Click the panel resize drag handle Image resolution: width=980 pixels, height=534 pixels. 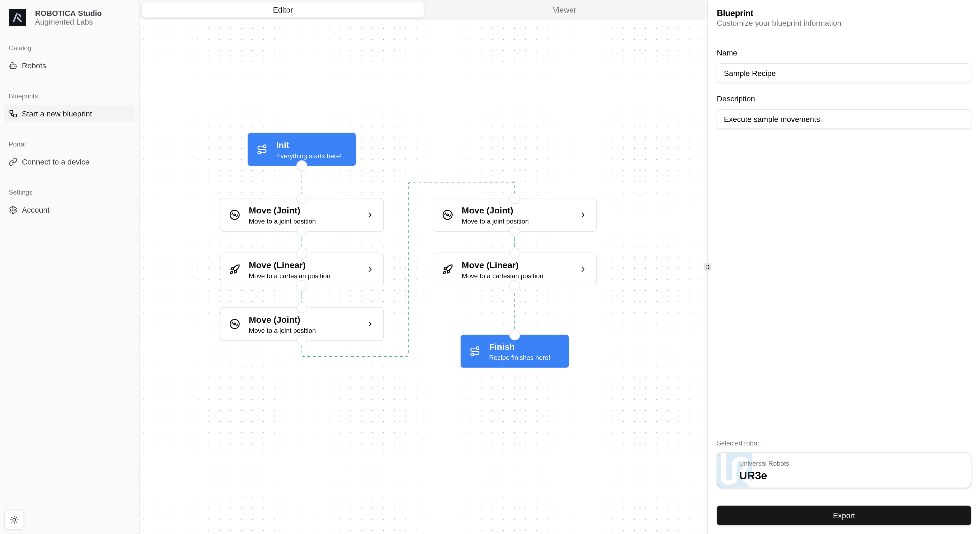point(707,267)
